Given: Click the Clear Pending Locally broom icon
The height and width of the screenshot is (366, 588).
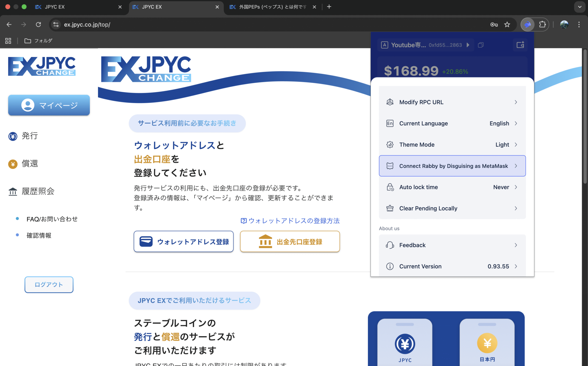Looking at the screenshot, I should (390, 208).
